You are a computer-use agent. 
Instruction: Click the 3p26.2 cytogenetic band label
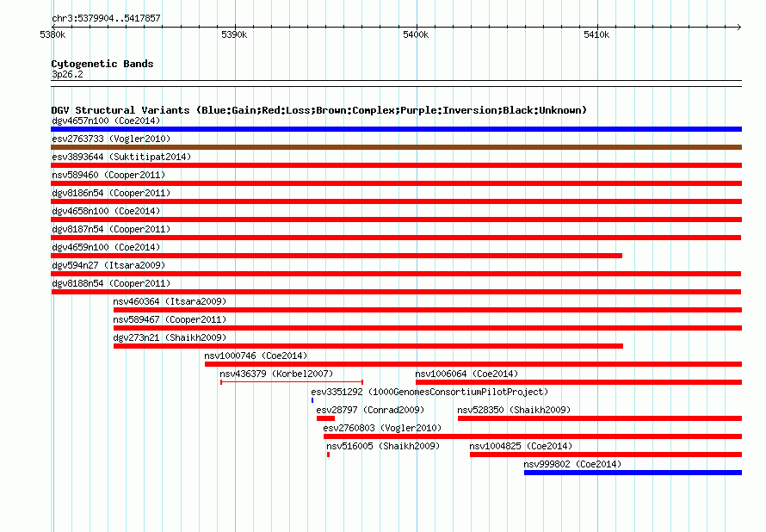pos(67,74)
